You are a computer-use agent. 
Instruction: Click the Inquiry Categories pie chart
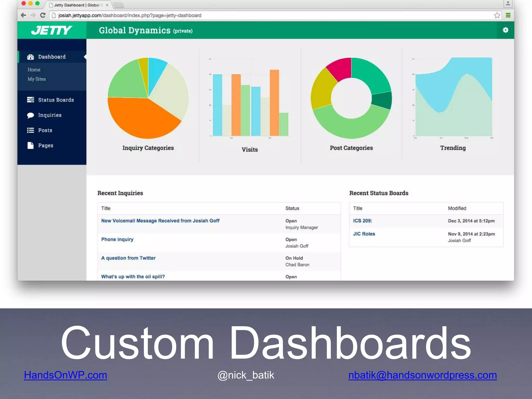coord(148,98)
